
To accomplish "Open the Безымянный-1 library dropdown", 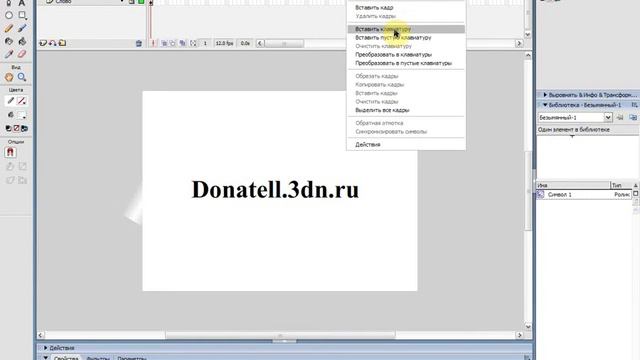I will pyautogui.click(x=608, y=118).
